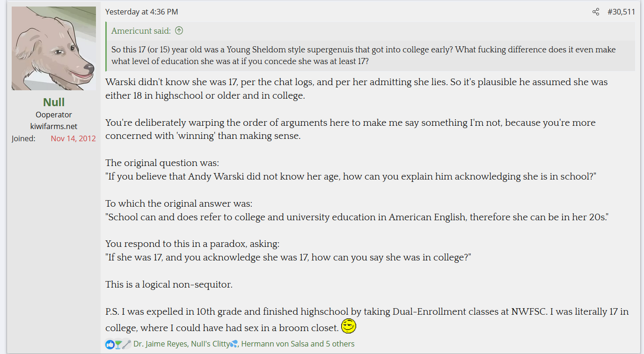Click the share icon beside the post number
The image size is (644, 354).
pos(595,12)
